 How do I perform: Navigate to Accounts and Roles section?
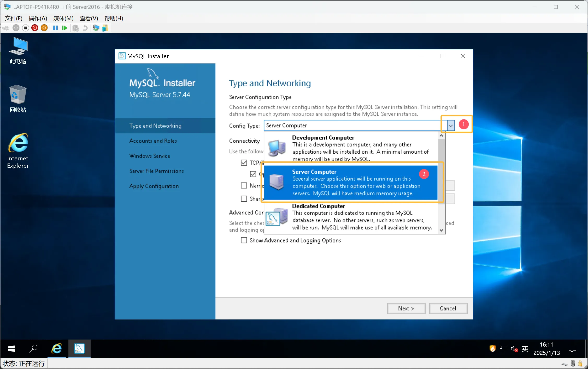[x=153, y=140]
